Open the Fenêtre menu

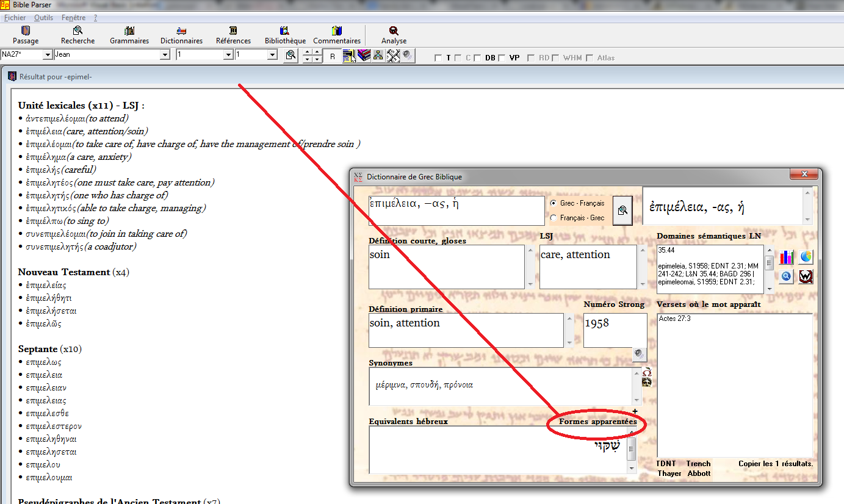click(x=73, y=18)
